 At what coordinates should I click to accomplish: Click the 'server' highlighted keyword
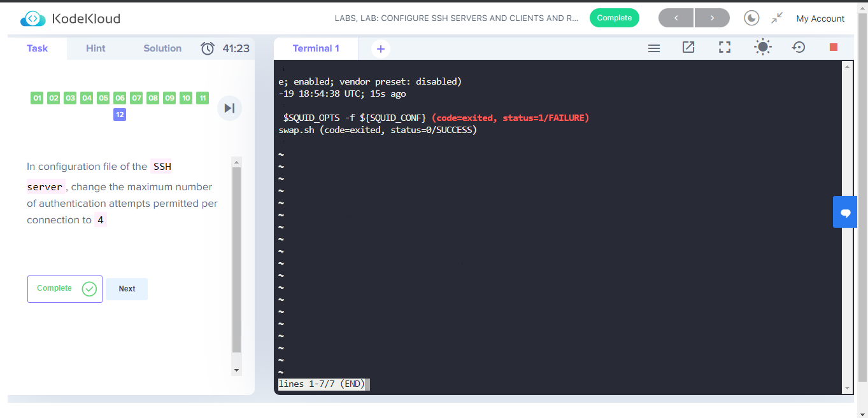(45, 187)
